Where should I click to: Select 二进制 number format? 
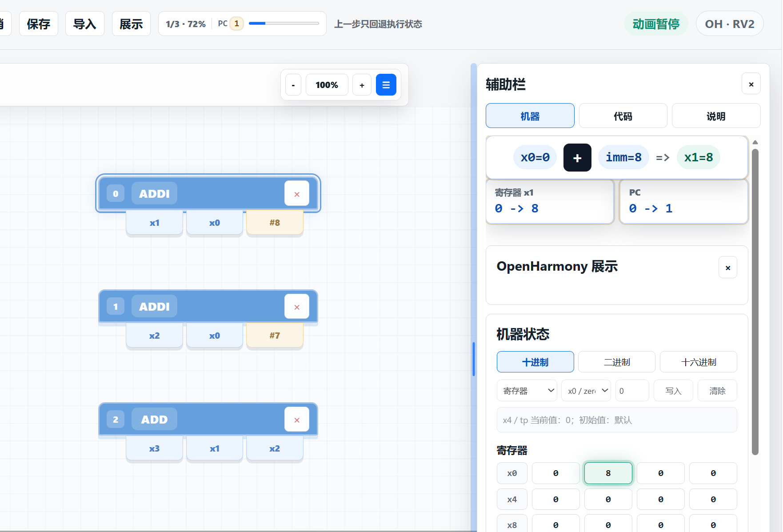click(x=617, y=362)
